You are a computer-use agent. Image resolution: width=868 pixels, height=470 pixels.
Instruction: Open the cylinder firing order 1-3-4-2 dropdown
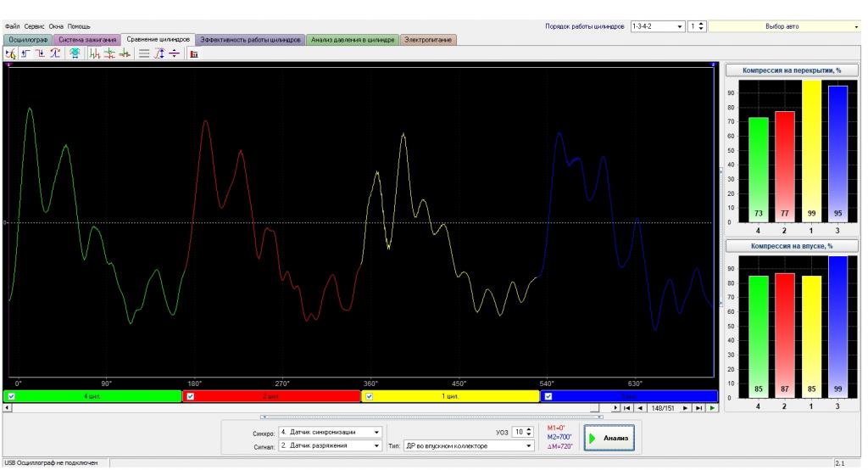coord(658,26)
